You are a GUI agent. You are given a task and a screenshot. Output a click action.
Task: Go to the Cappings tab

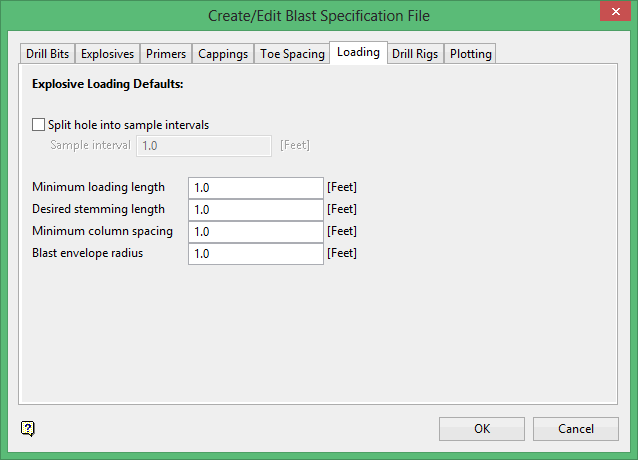(223, 54)
